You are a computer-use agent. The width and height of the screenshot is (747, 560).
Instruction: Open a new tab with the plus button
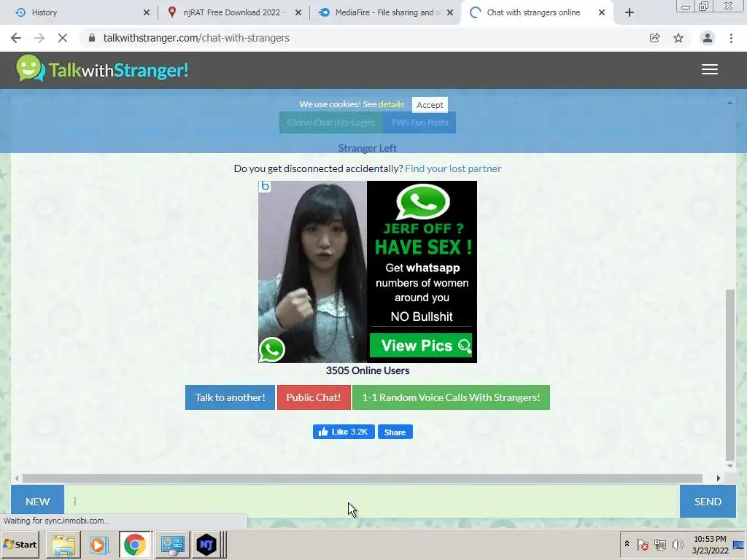tap(630, 12)
